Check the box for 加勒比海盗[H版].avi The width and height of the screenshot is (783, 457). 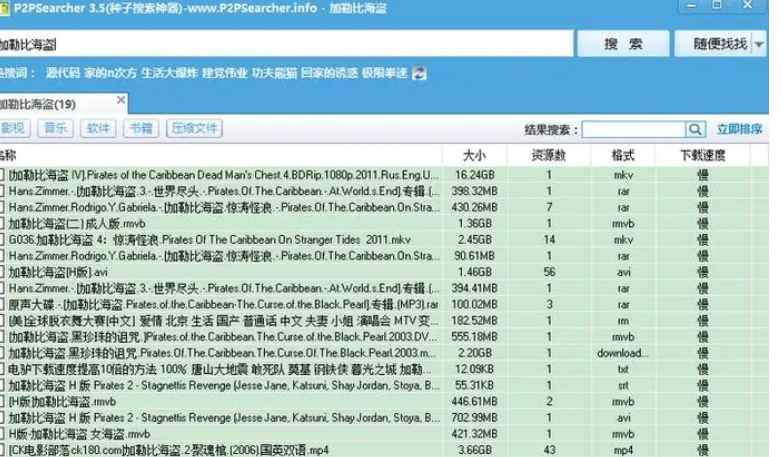coord(2,272)
